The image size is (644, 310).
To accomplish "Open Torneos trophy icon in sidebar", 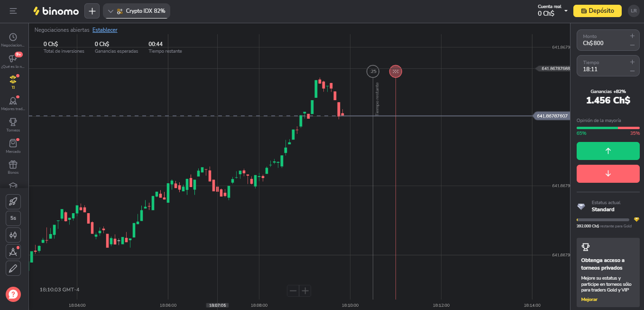I will pyautogui.click(x=13, y=122).
